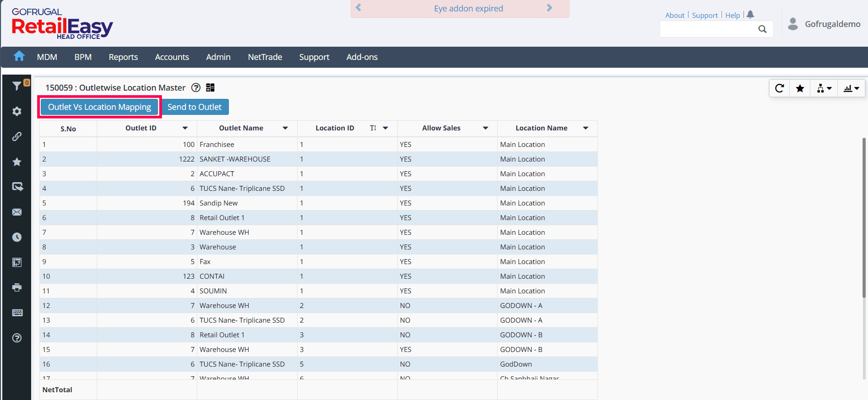Click the Home icon in navigation bar

19,56
